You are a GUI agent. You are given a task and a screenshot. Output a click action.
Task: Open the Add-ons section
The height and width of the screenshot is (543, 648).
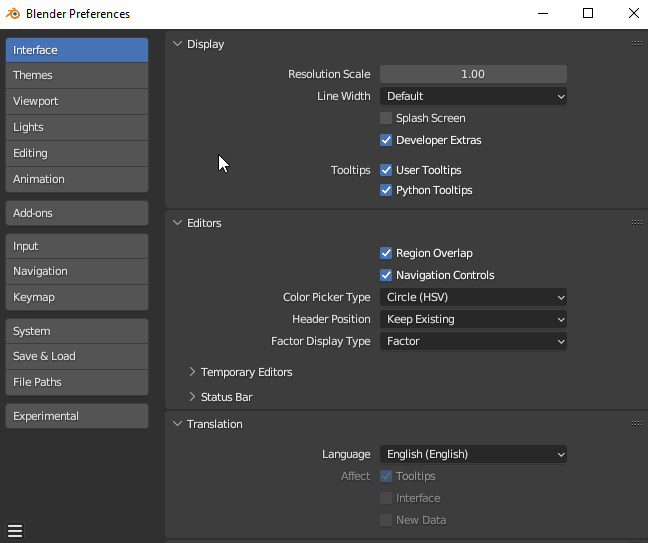(x=77, y=213)
